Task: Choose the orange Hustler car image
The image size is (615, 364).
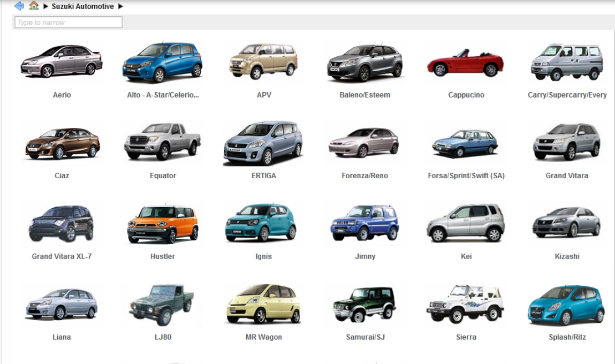Action: click(162, 224)
